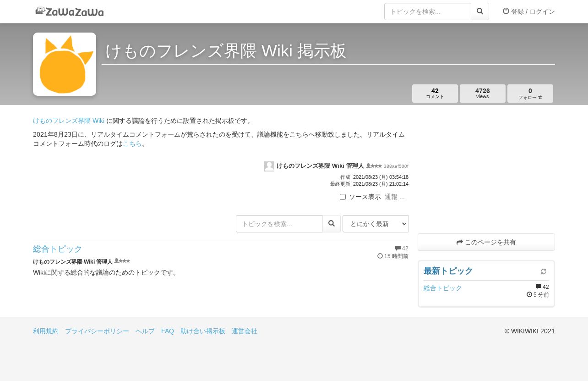The width and height of the screenshot is (588, 381).
Task: Open the ZawaZawa logo home link
Action: [70, 11]
